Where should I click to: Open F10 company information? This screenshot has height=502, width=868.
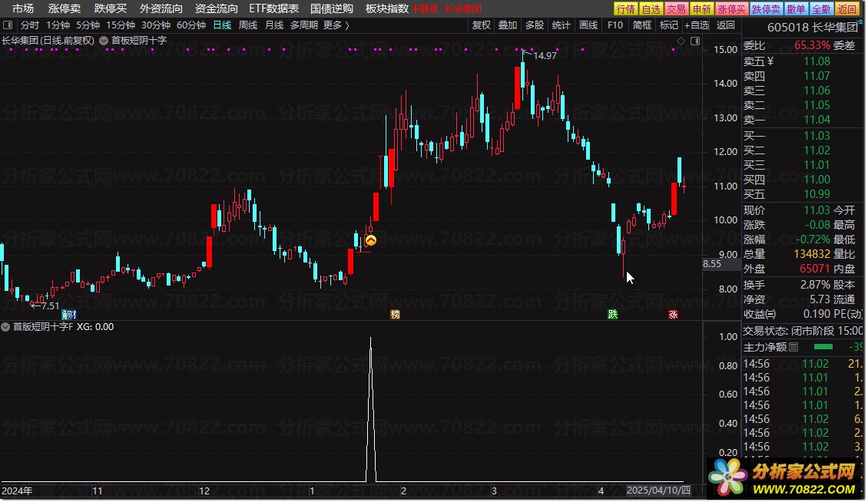click(615, 25)
